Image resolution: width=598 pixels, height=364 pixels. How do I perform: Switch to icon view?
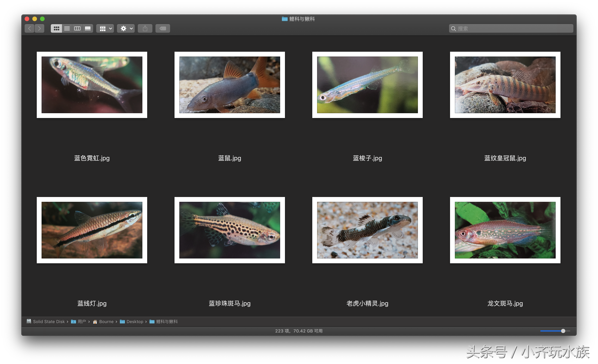[56, 29]
